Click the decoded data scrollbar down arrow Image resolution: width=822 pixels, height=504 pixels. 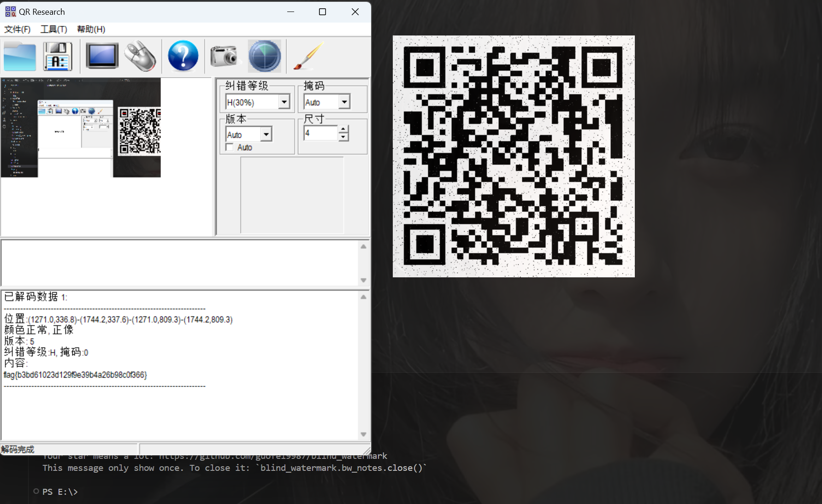pyautogui.click(x=363, y=434)
